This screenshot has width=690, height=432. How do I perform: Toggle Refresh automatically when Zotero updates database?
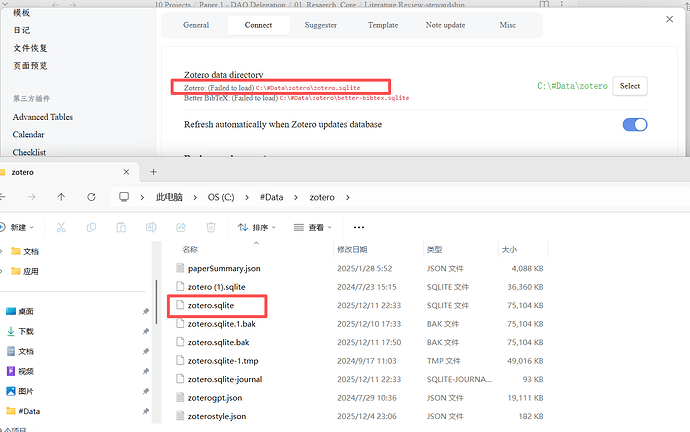[x=634, y=125]
